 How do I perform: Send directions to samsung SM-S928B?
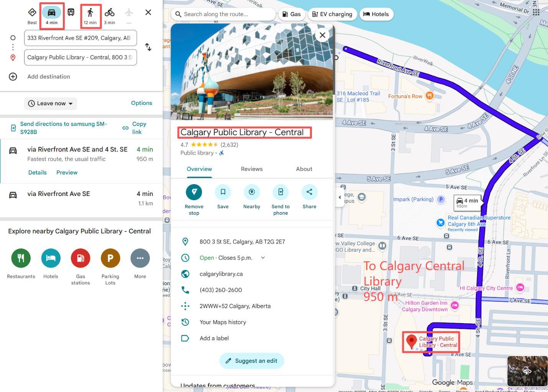59,128
